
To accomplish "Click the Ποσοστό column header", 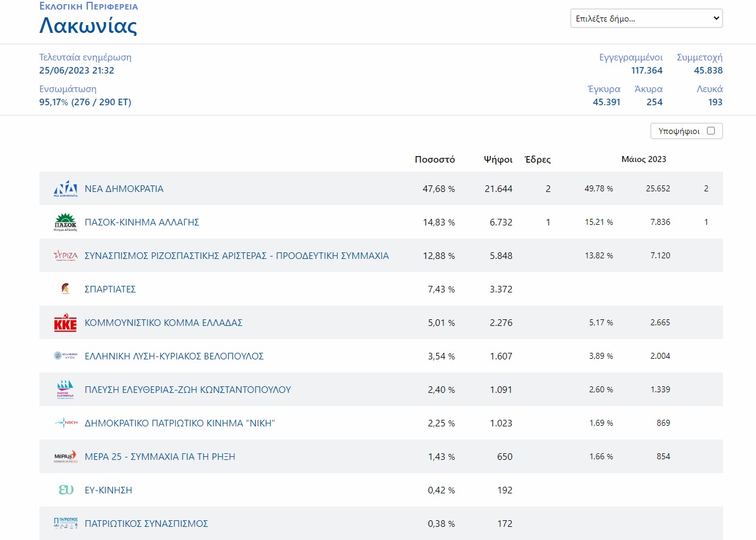I will 434,160.
